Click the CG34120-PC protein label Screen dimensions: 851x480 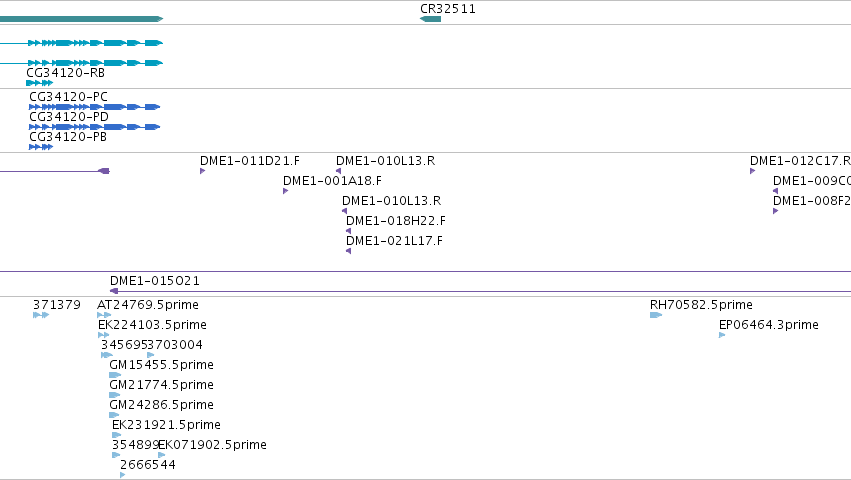pyautogui.click(x=68, y=97)
